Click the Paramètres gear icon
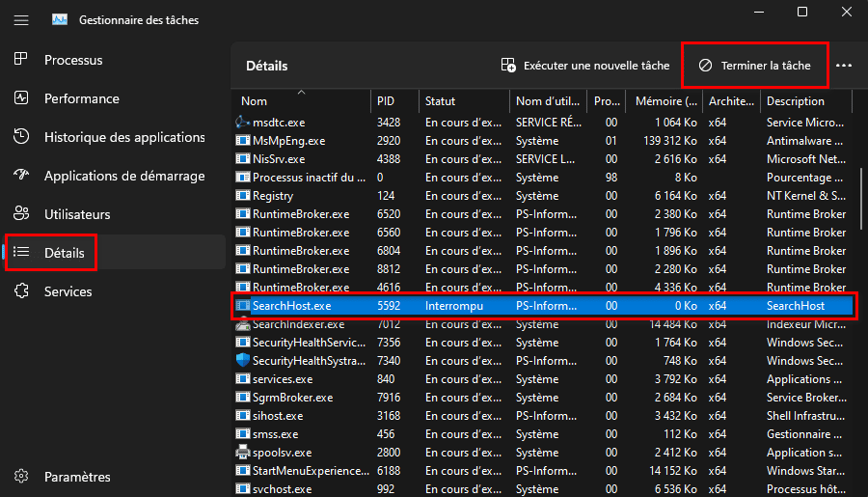Viewport: 868px width, 497px height. point(21,476)
